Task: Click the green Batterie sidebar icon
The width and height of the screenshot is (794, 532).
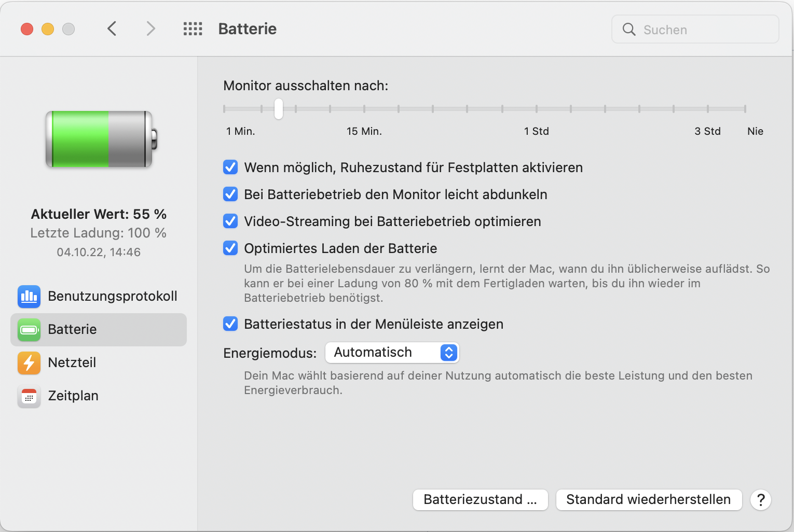Action: [x=29, y=330]
